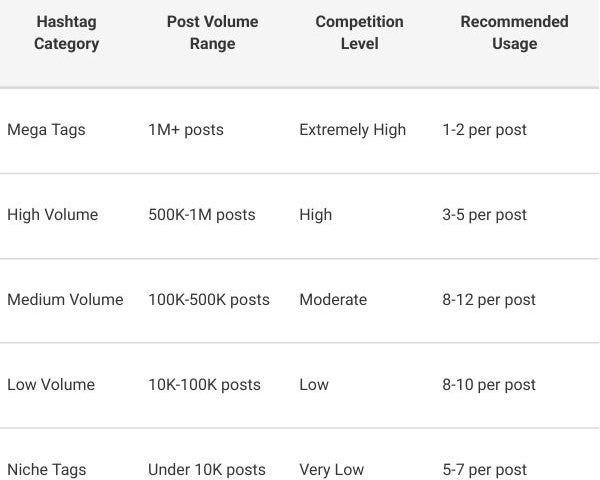This screenshot has width=600, height=480.
Task: Click the Extremely High competition cell
Action: coord(352,130)
